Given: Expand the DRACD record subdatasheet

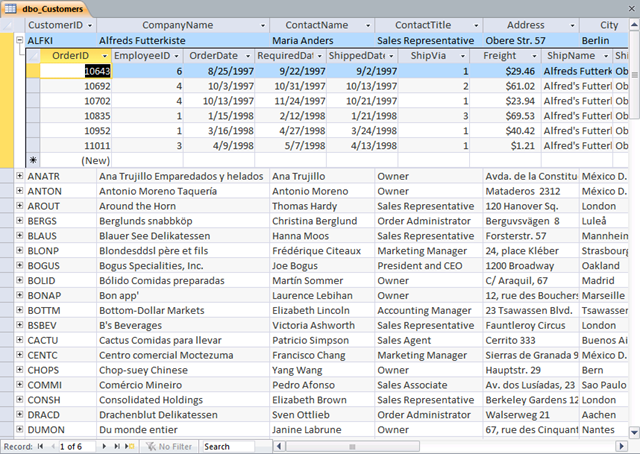Looking at the screenshot, I should click(x=20, y=416).
